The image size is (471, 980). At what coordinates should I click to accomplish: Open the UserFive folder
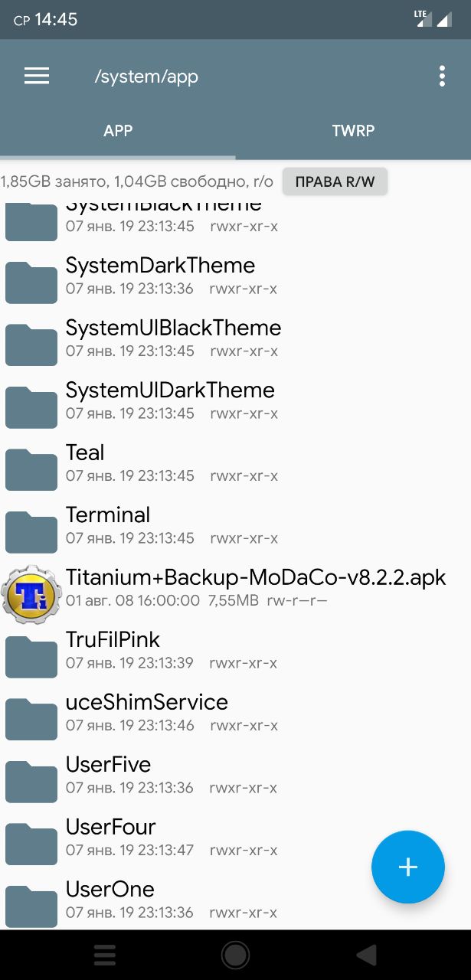click(235, 775)
